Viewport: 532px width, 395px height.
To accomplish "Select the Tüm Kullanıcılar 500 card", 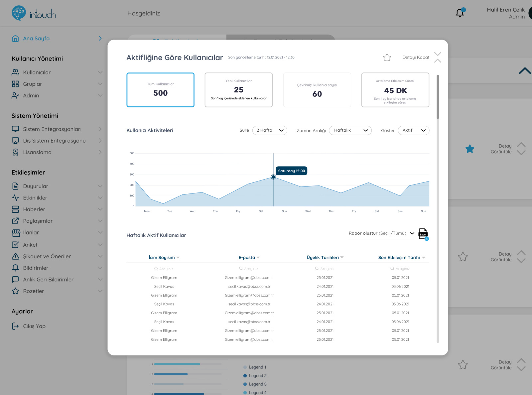I will [x=160, y=90].
